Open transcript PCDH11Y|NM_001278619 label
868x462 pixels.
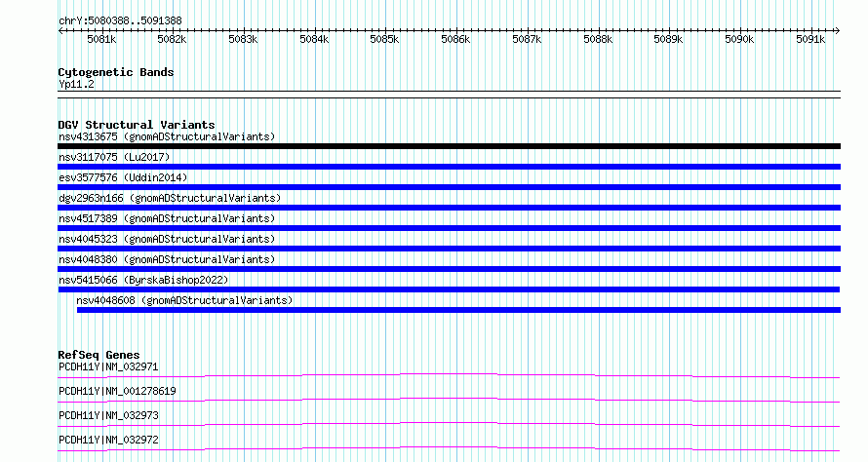click(x=117, y=391)
